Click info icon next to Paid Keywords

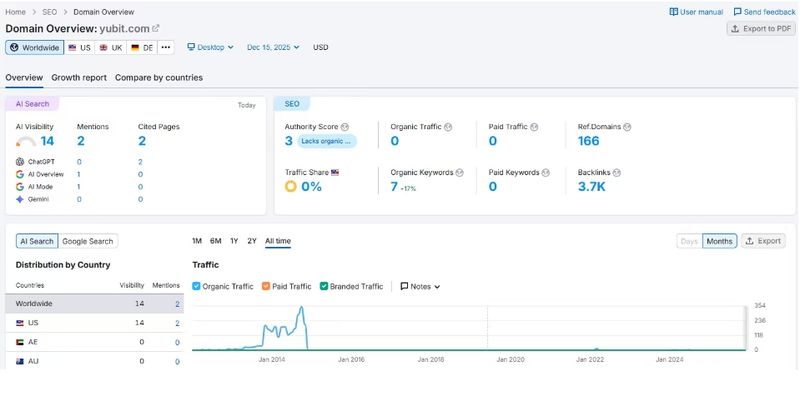545,173
